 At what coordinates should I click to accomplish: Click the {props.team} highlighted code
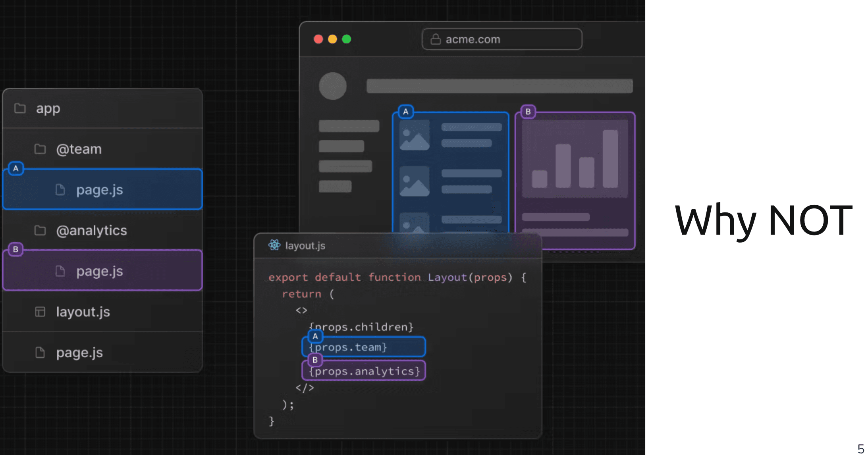[364, 347]
